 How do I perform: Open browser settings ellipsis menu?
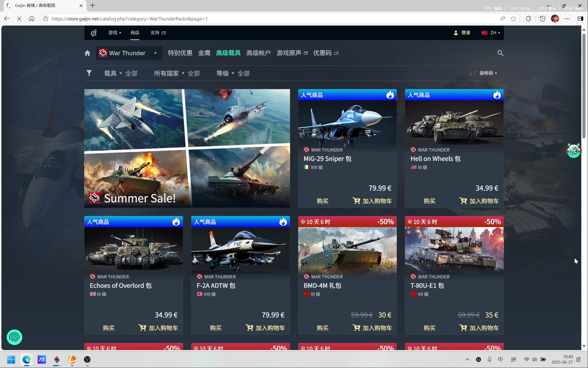point(567,19)
